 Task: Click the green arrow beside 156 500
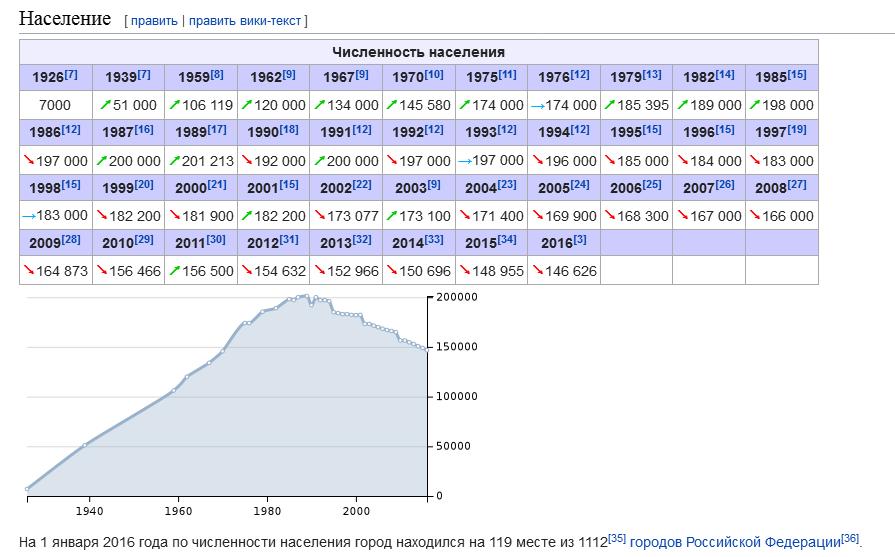[174, 270]
